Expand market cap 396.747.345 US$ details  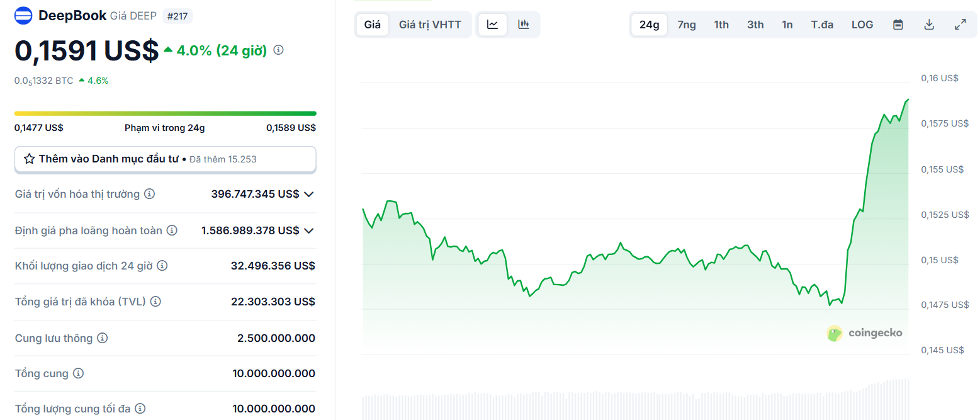click(x=308, y=194)
